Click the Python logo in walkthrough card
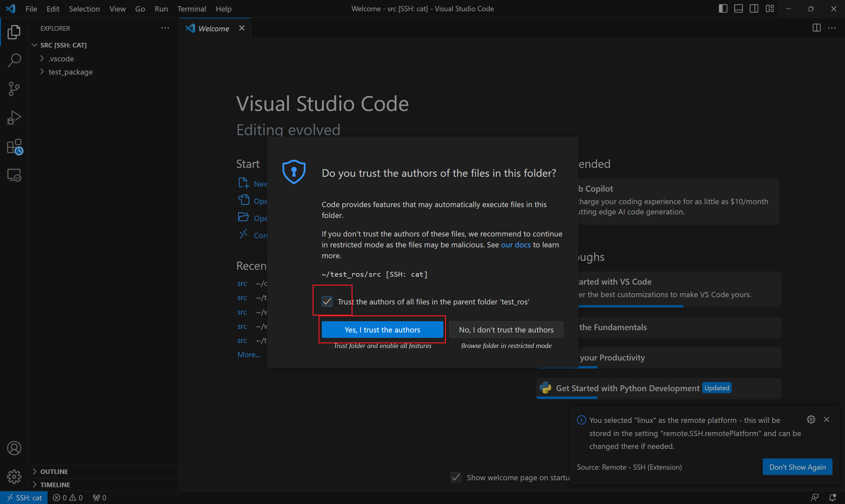 coord(545,388)
